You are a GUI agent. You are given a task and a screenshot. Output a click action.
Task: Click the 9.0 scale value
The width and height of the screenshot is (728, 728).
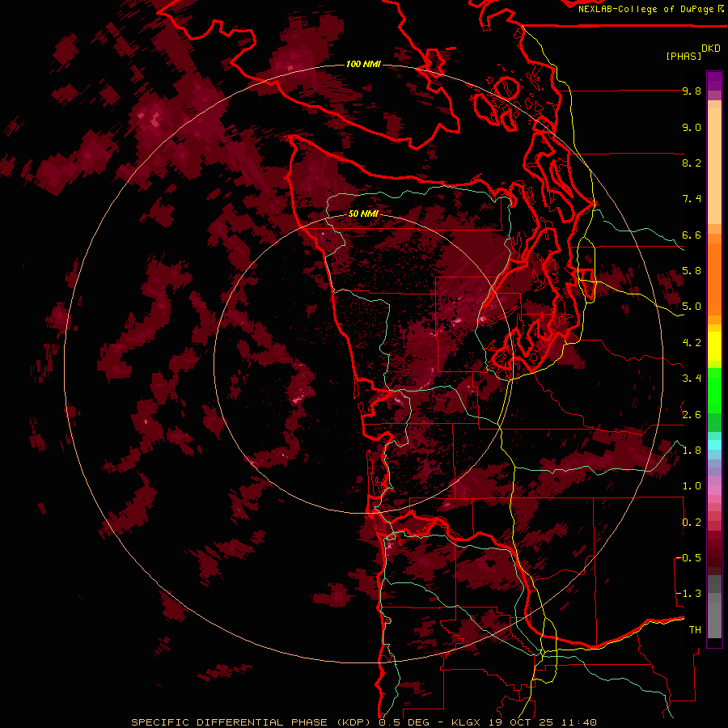(x=692, y=127)
